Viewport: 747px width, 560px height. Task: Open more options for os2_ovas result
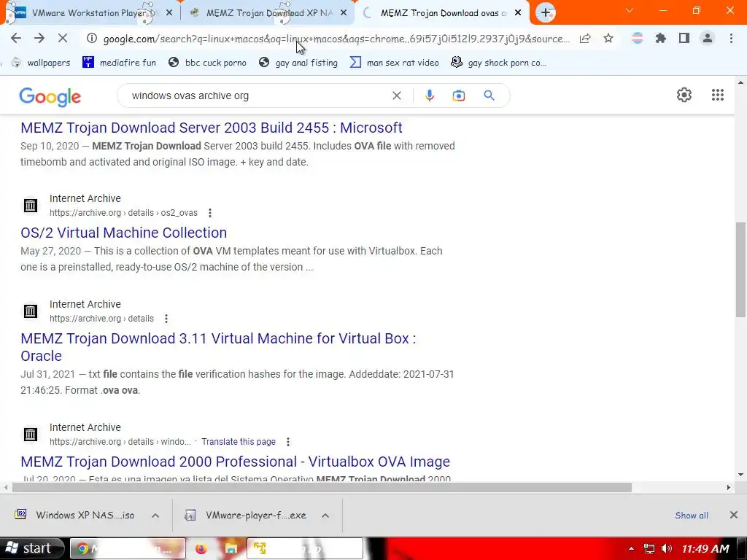click(x=209, y=213)
